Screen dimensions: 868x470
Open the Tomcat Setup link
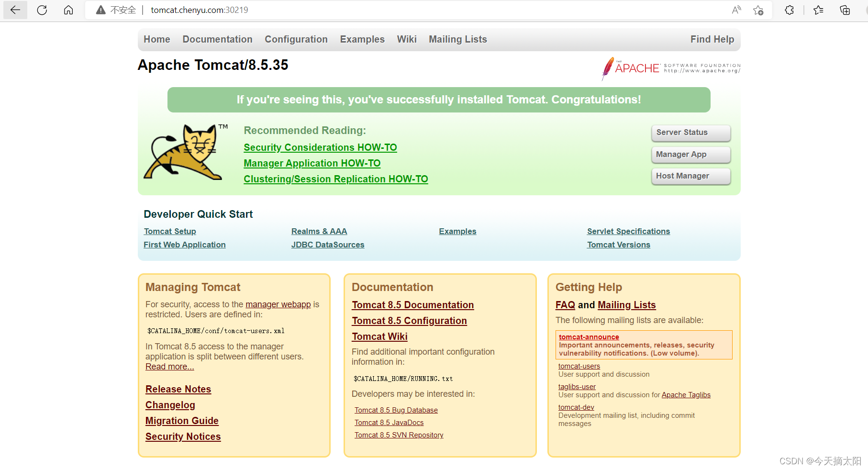coord(170,231)
